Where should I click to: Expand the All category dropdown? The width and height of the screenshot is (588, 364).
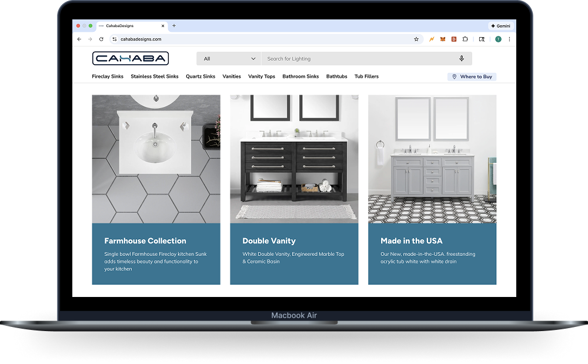point(229,59)
